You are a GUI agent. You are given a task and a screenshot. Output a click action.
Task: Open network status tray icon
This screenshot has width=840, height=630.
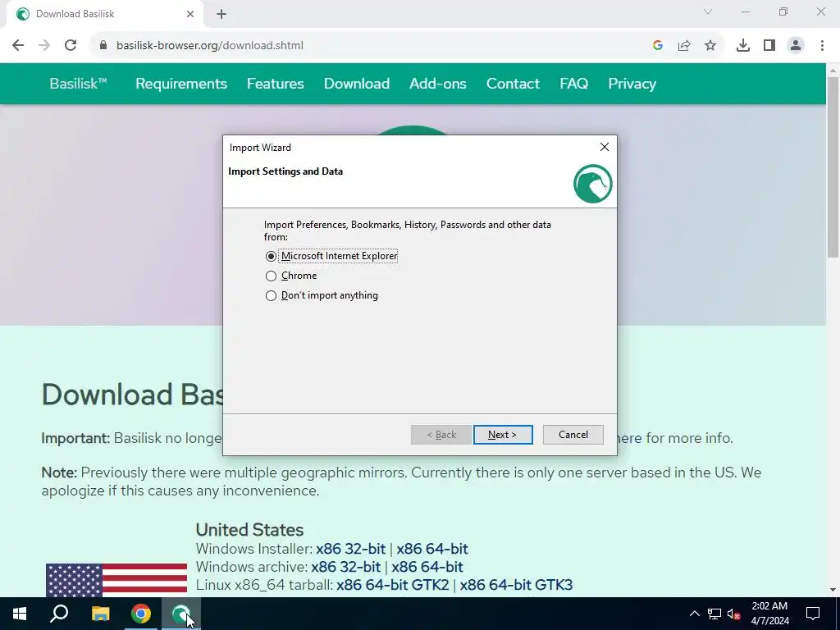point(714,614)
